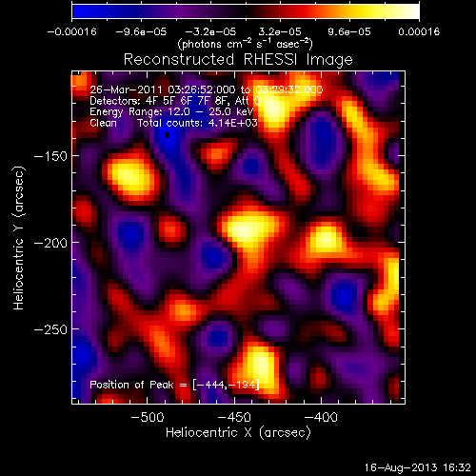Click the -500 X-axis tick label
The height and width of the screenshot is (476, 476).
click(x=148, y=417)
